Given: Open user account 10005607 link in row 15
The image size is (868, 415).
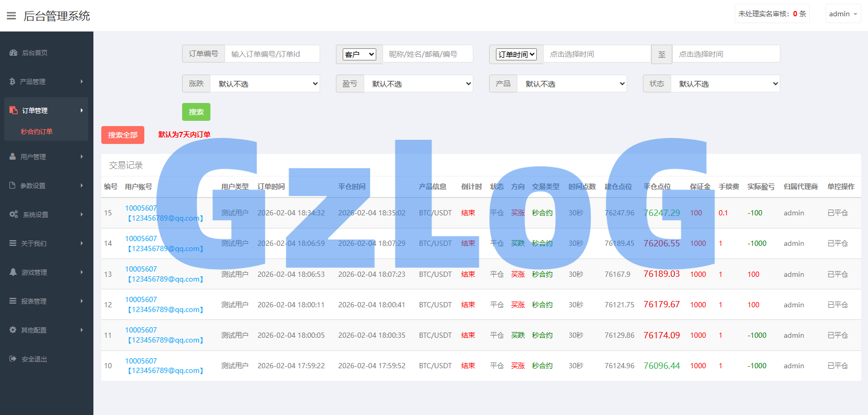Looking at the screenshot, I should coord(141,208).
